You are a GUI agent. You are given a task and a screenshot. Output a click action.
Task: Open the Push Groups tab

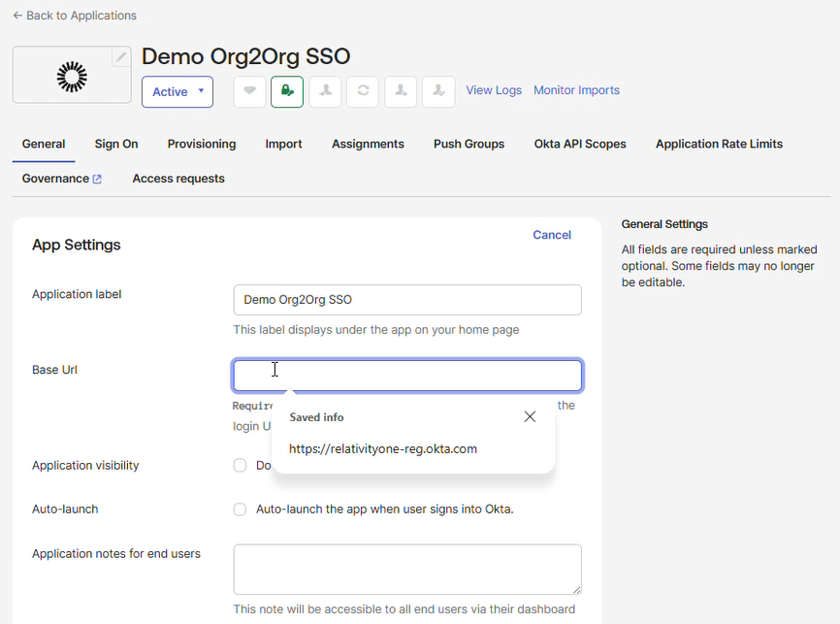point(468,144)
